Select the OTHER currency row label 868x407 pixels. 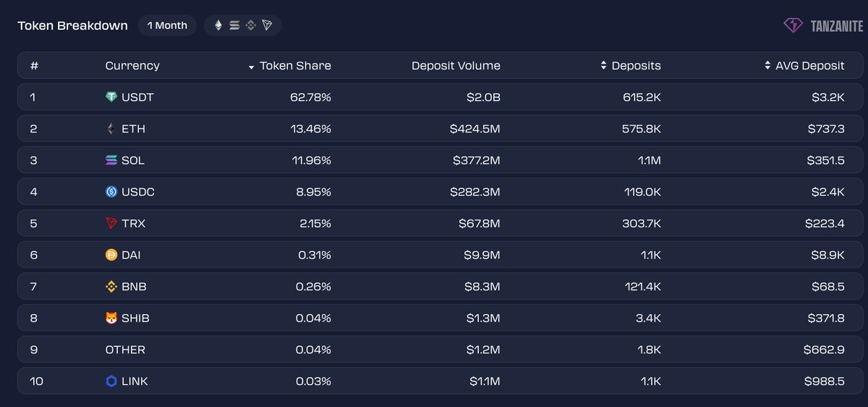(125, 350)
